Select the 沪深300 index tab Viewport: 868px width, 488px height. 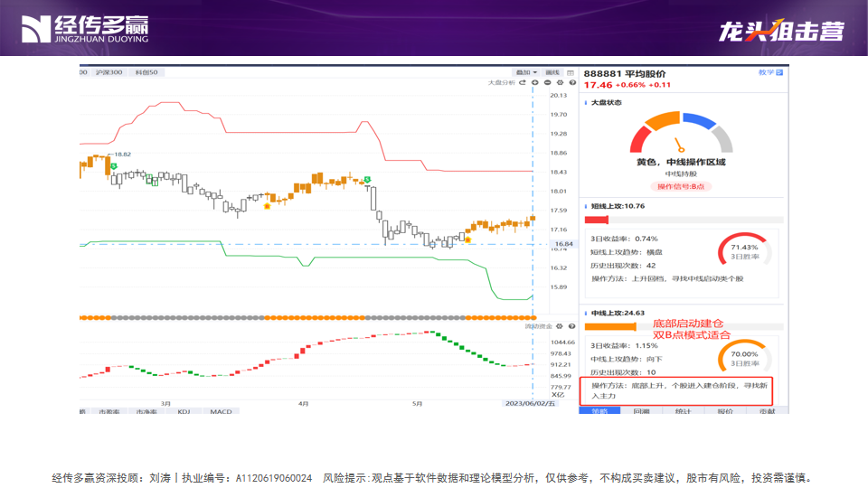tap(109, 72)
